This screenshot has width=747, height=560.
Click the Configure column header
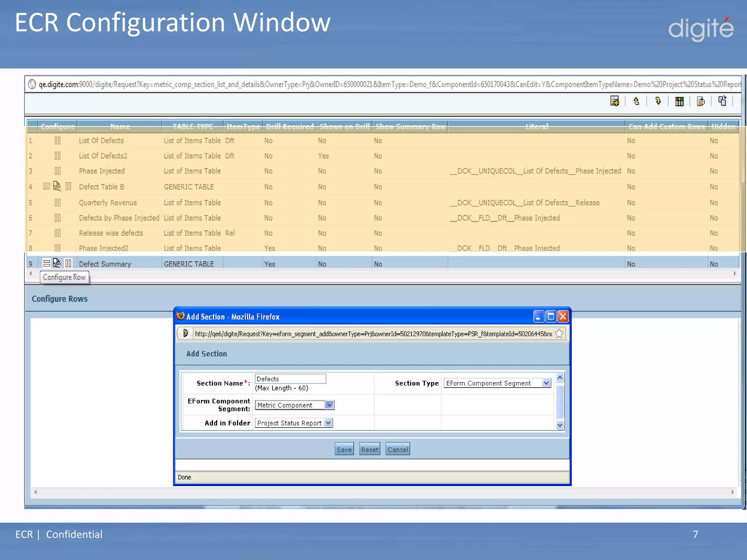pyautogui.click(x=58, y=127)
